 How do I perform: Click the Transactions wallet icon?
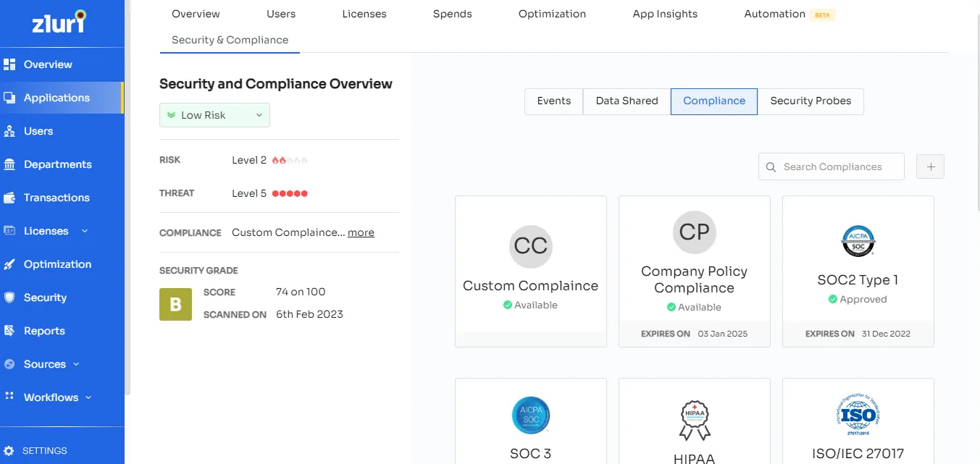click(9, 198)
